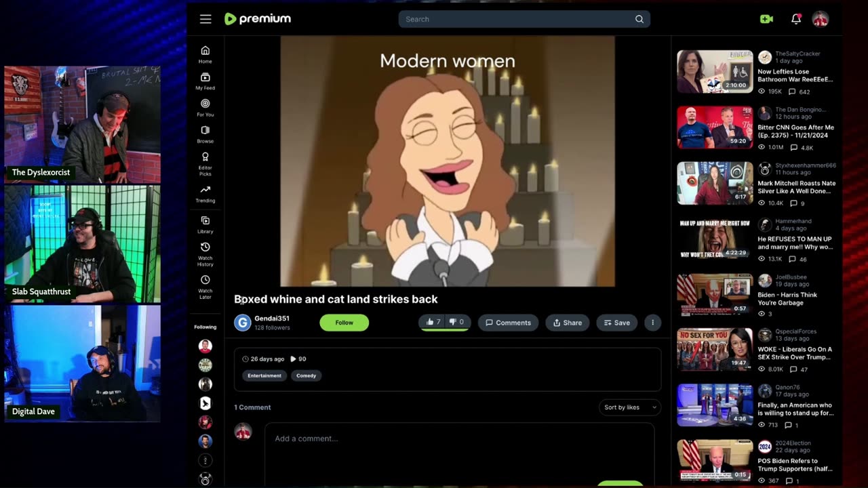The height and width of the screenshot is (488, 868).
Task: Open the hamburger menu icon
Action: (205, 19)
